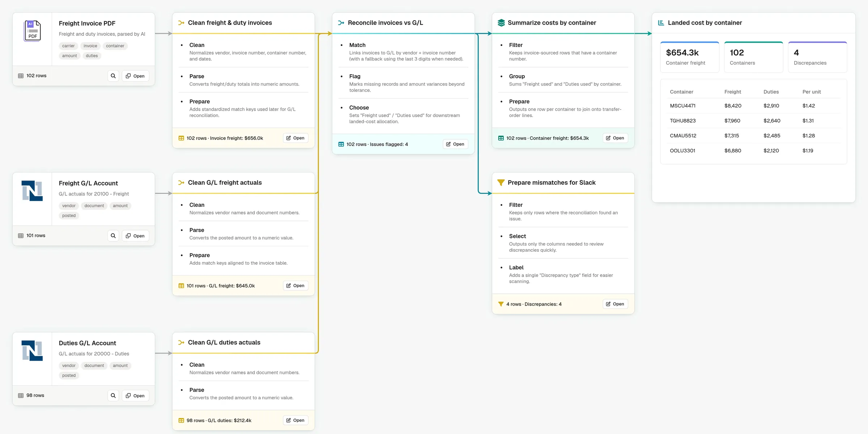Open the Freight Invoice PDF source

pyautogui.click(x=135, y=76)
